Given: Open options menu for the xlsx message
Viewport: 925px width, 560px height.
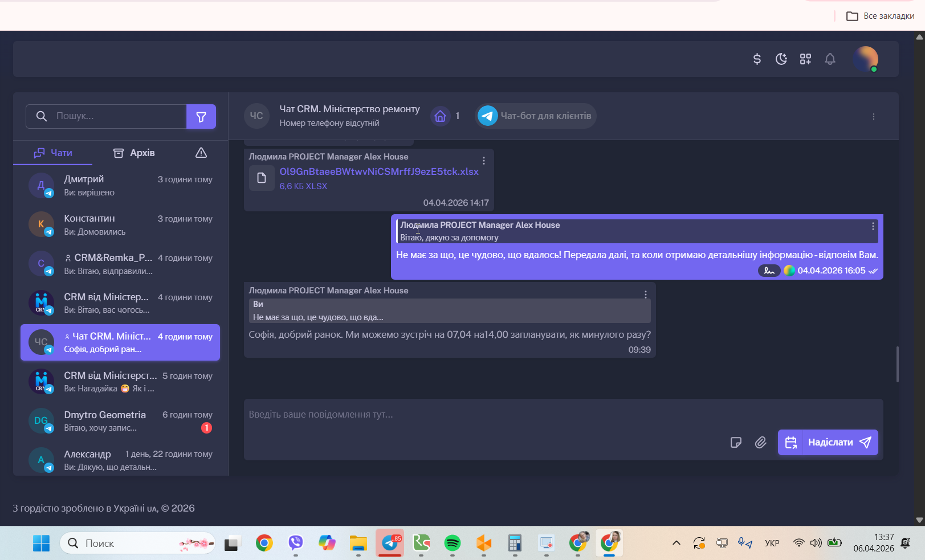Looking at the screenshot, I should [484, 161].
